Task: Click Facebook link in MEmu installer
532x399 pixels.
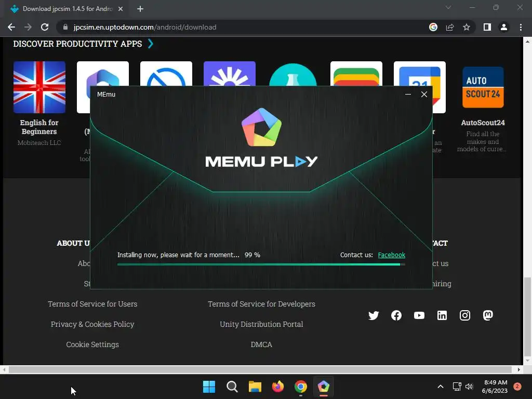Action: coord(392,255)
